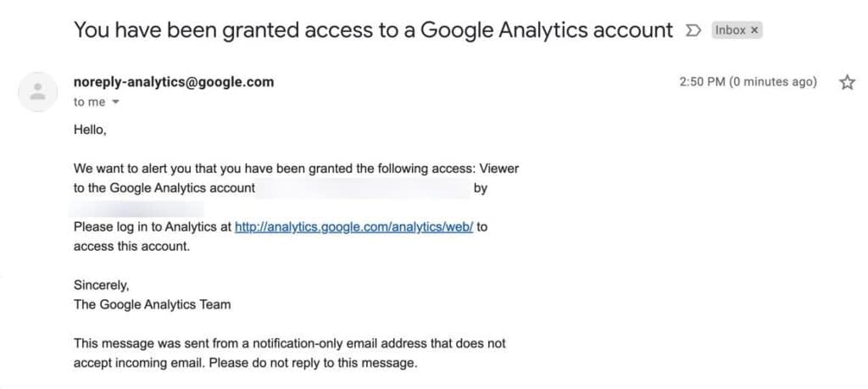This screenshot has width=868, height=389.
Task: Remove the Inbox label using its x
Action: (754, 31)
